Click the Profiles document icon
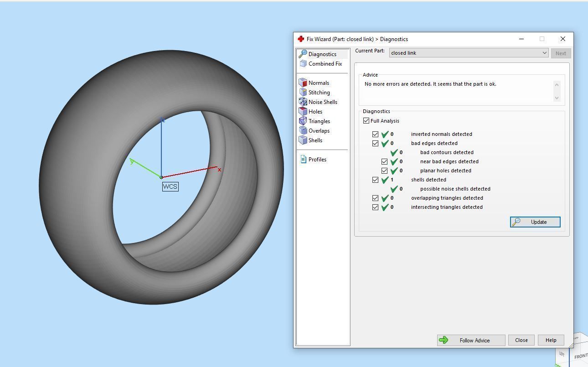Screen dimensions: 588x367 [x=303, y=159]
